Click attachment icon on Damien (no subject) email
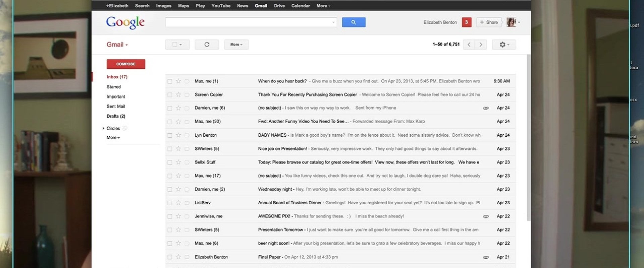This screenshot has width=644, height=268. [x=486, y=108]
